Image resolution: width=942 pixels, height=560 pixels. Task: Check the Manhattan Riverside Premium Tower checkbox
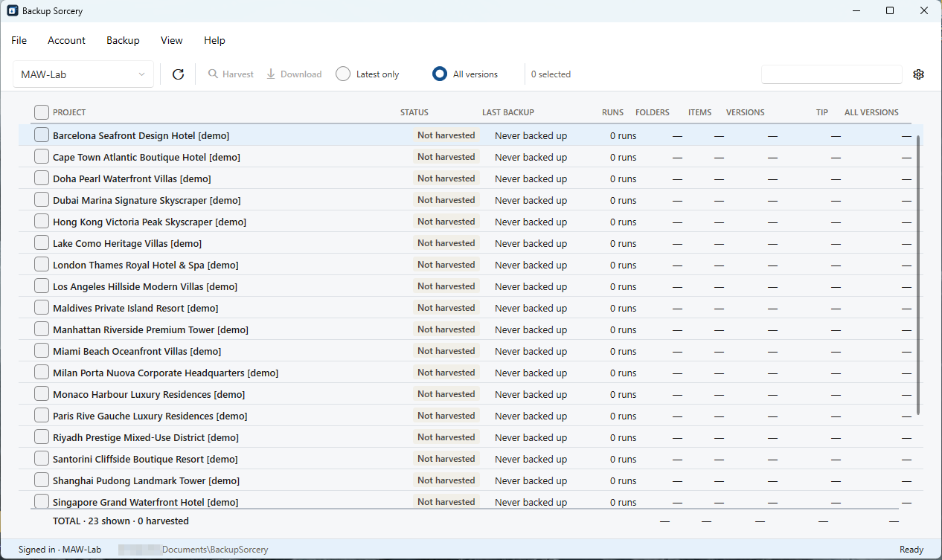pos(42,329)
